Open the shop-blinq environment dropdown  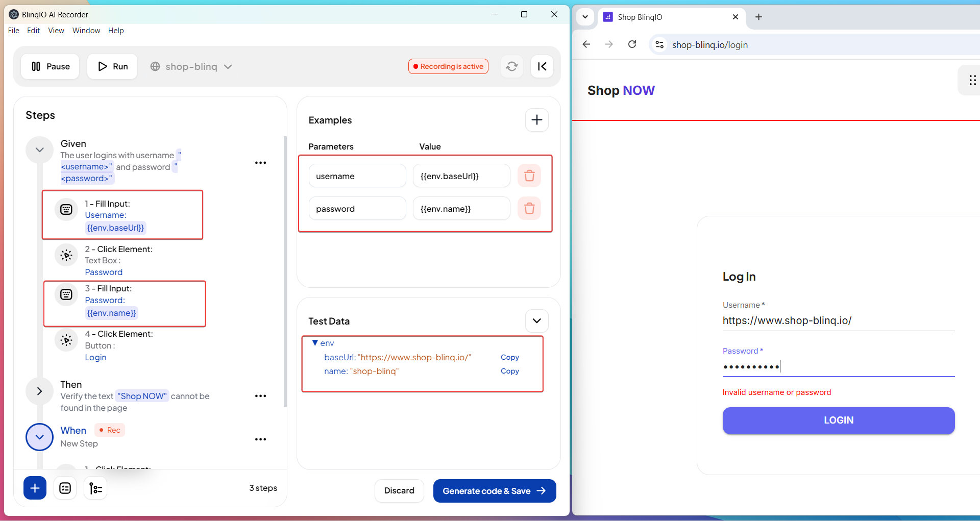[x=191, y=66]
